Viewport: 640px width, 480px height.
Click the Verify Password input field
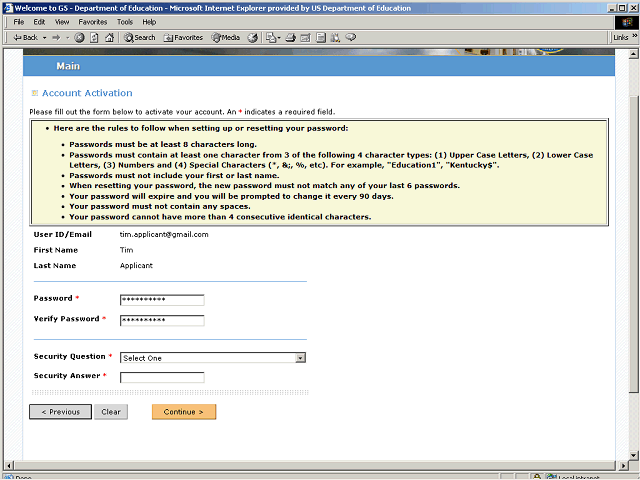[x=162, y=320]
